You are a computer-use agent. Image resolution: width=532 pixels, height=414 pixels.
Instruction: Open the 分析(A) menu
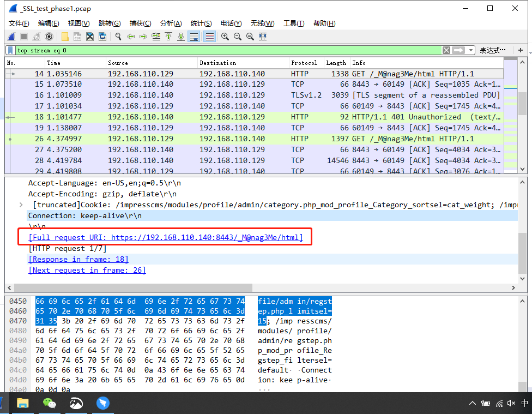pos(171,23)
